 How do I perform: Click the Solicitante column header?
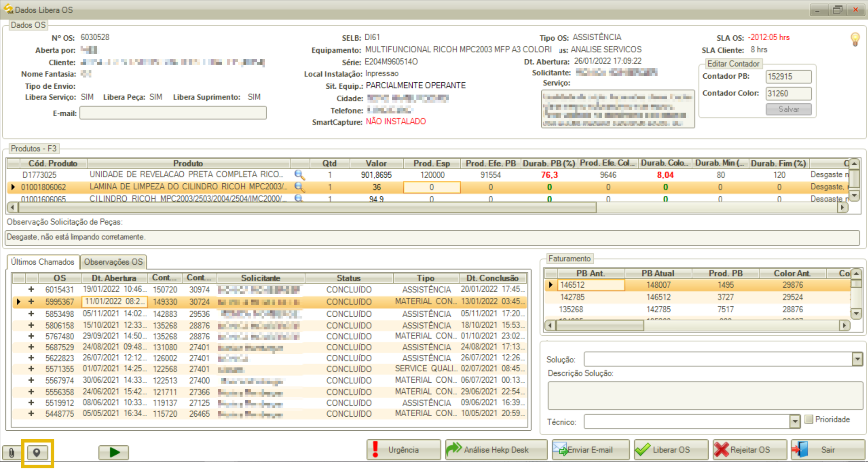tap(261, 278)
